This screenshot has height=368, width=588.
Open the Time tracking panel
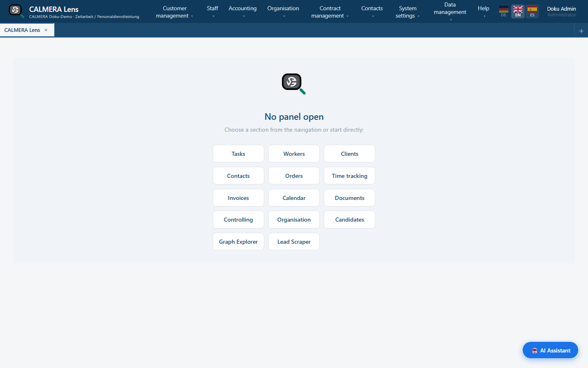coord(350,176)
